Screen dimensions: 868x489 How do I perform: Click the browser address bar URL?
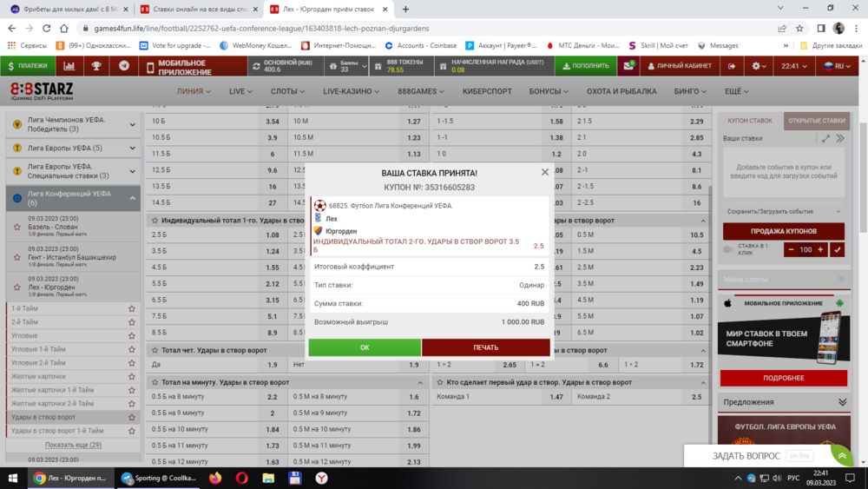pyautogui.click(x=261, y=29)
